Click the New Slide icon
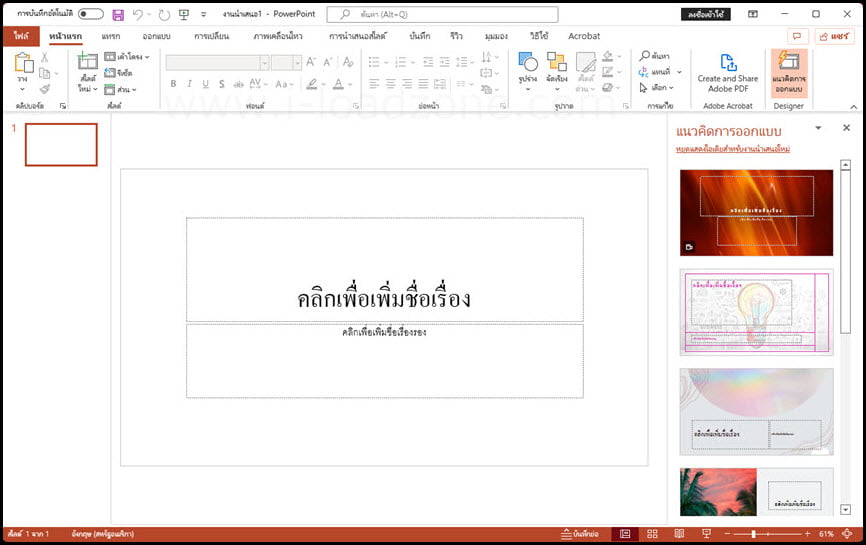The width and height of the screenshot is (866, 545). point(87,61)
